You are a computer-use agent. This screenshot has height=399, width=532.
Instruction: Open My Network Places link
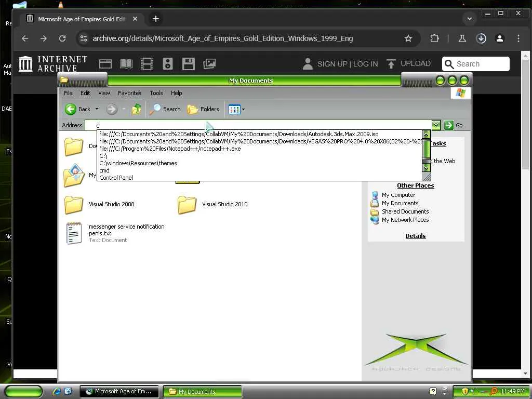click(x=405, y=220)
